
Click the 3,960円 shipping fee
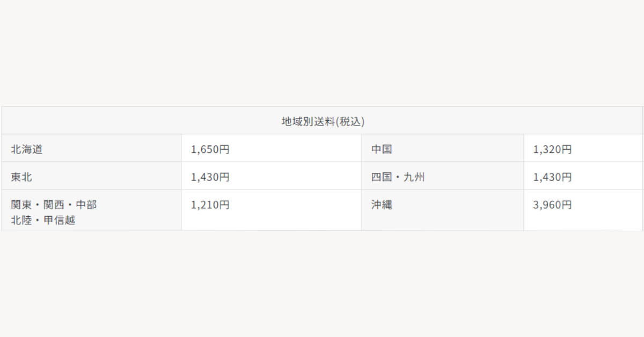coord(552,205)
